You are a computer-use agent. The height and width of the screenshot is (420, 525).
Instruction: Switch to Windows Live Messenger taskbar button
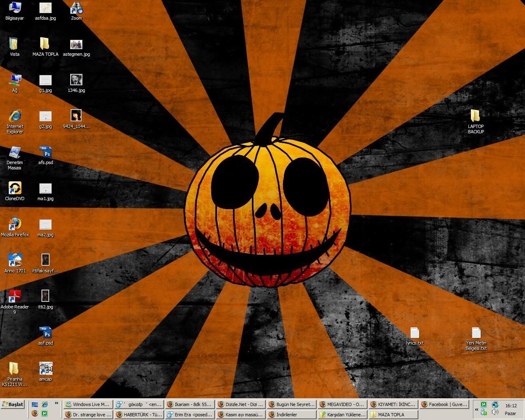click(88, 404)
